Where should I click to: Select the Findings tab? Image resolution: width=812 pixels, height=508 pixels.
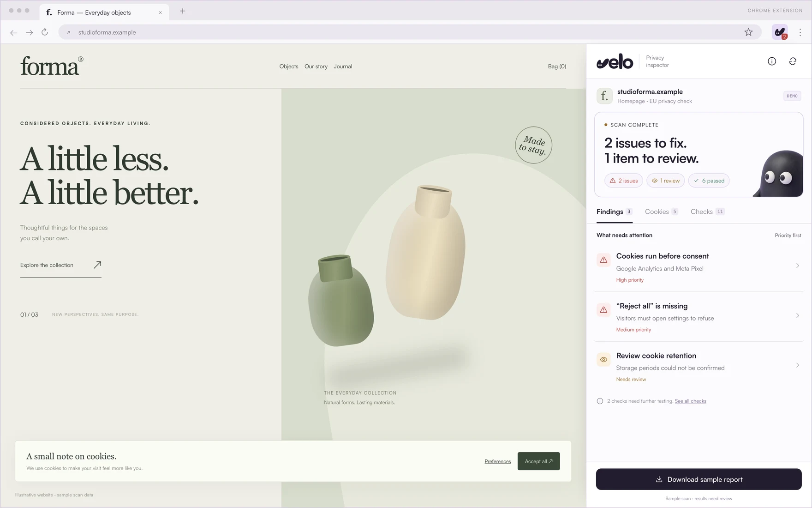pyautogui.click(x=615, y=212)
